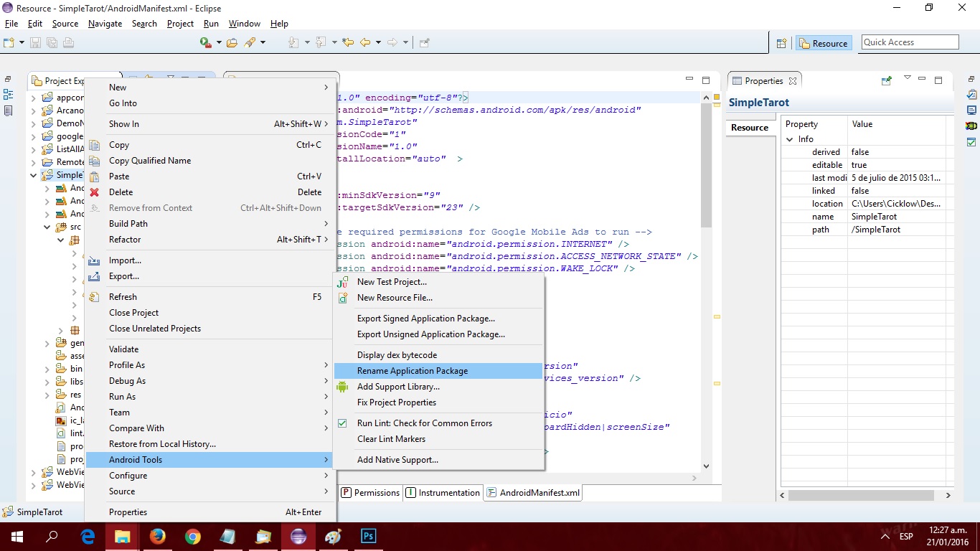Collapse the SimpleTarot project node

[34, 175]
